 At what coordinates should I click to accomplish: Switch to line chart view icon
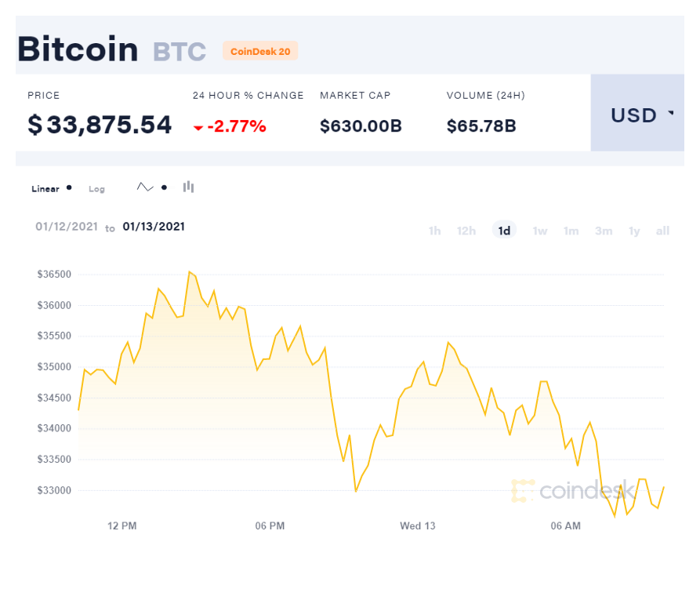pyautogui.click(x=146, y=187)
